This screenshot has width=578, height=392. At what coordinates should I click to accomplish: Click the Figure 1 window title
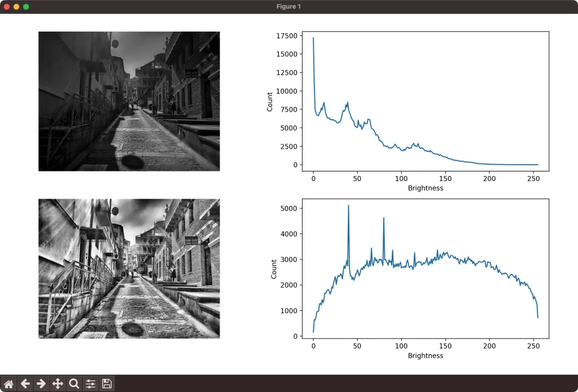tap(288, 7)
